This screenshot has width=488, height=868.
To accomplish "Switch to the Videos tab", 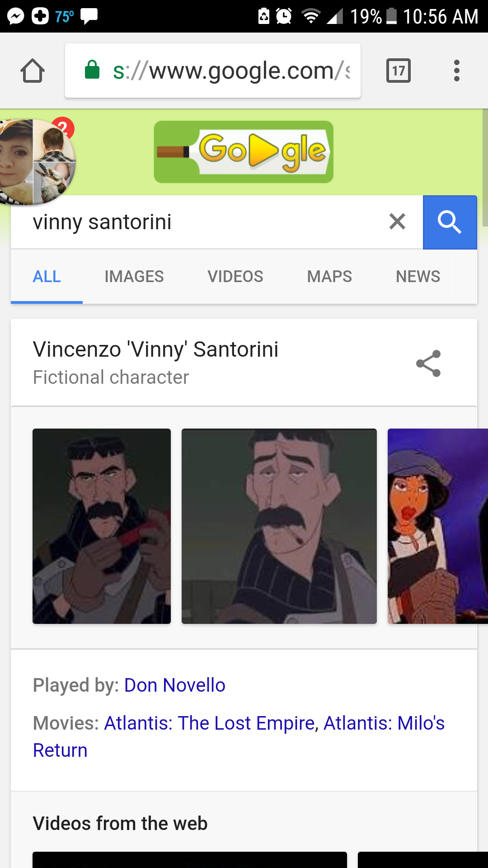I will [235, 277].
